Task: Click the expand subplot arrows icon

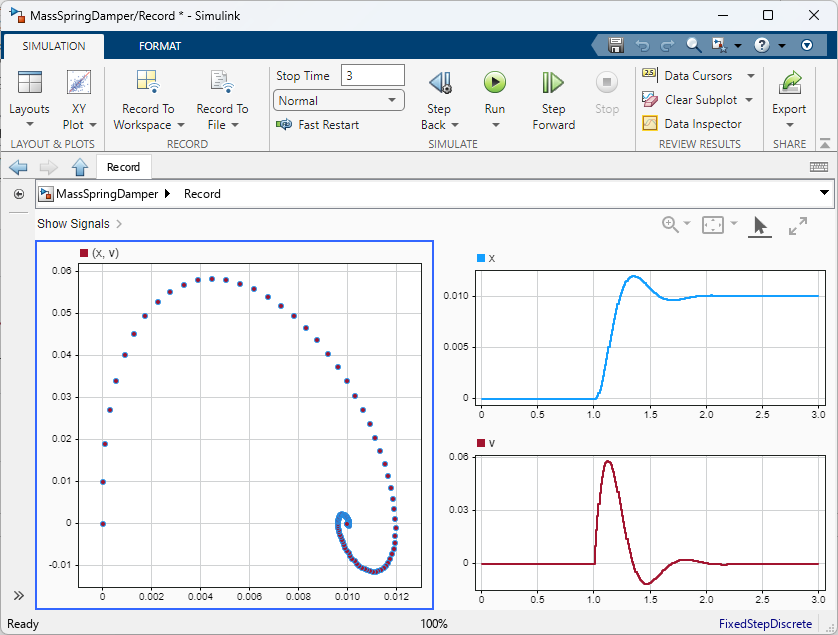Action: [797, 226]
